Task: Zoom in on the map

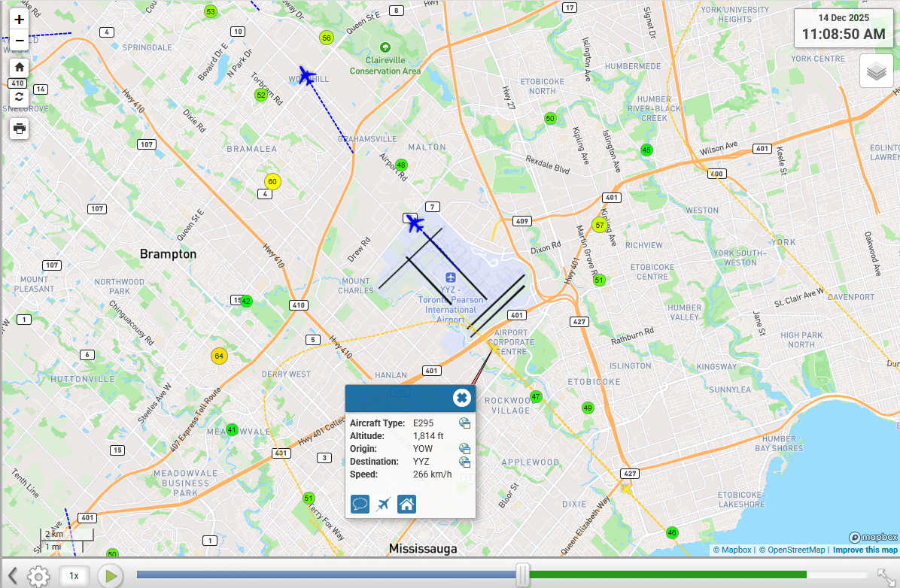Action: (x=20, y=20)
